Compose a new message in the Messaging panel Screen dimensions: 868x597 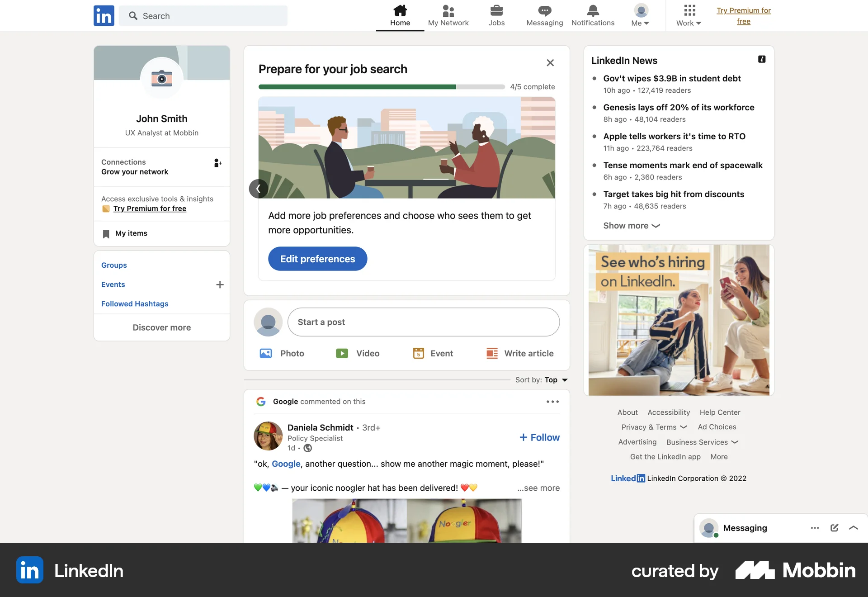click(834, 528)
